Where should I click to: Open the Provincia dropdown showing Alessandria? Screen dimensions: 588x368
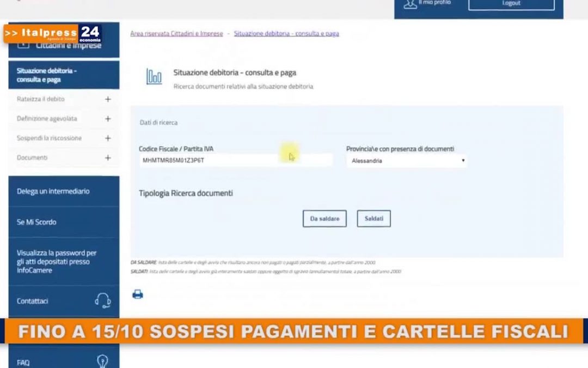(x=407, y=161)
